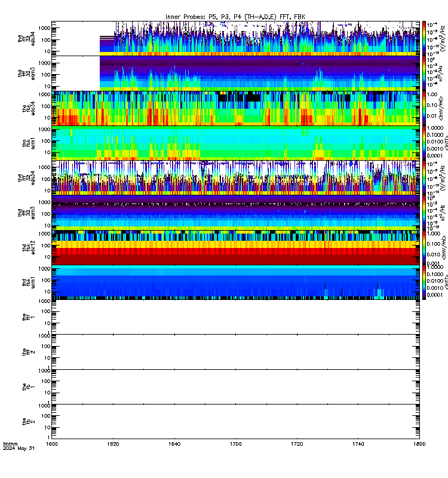Image resolution: width=448 pixels, height=478 pixels.
Task: Select the "tha fff 32 edc34" panel label
Action: (26, 38)
